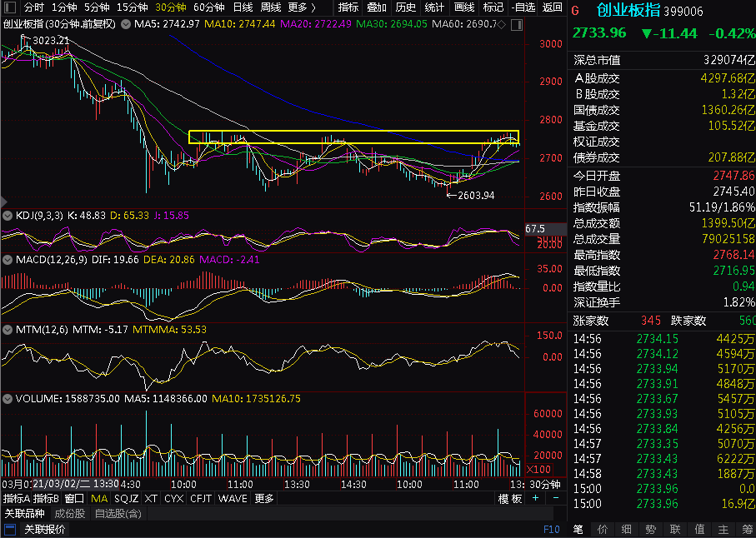This screenshot has height=538, width=756.
Task: Open the 成份股 constituent stocks tab
Action: 70,514
